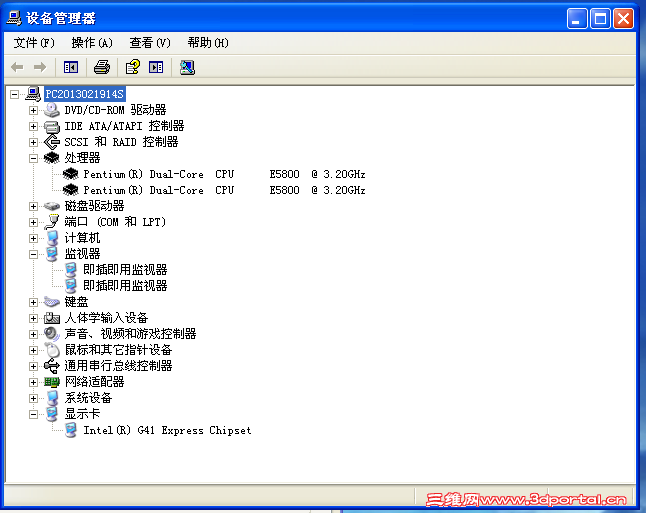Click the 磁盘驱动器 disk drive icon
The width and height of the screenshot is (646, 513).
(x=52, y=206)
